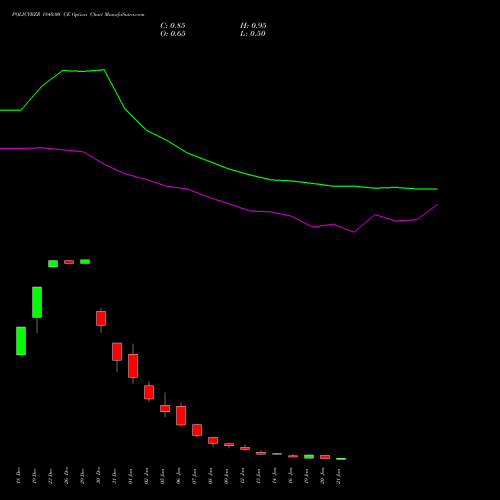Select the red candle for 30 Dec
The height and width of the screenshot is (500, 500).
click(x=101, y=318)
